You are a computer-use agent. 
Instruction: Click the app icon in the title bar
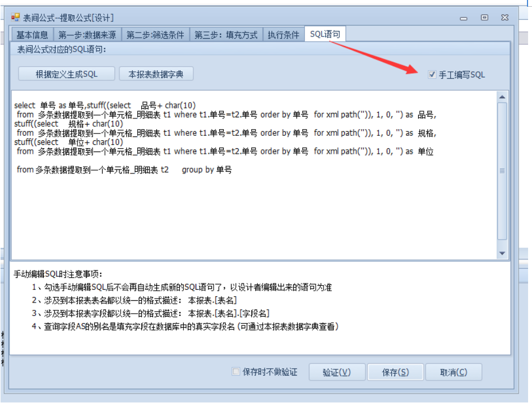(x=15, y=17)
